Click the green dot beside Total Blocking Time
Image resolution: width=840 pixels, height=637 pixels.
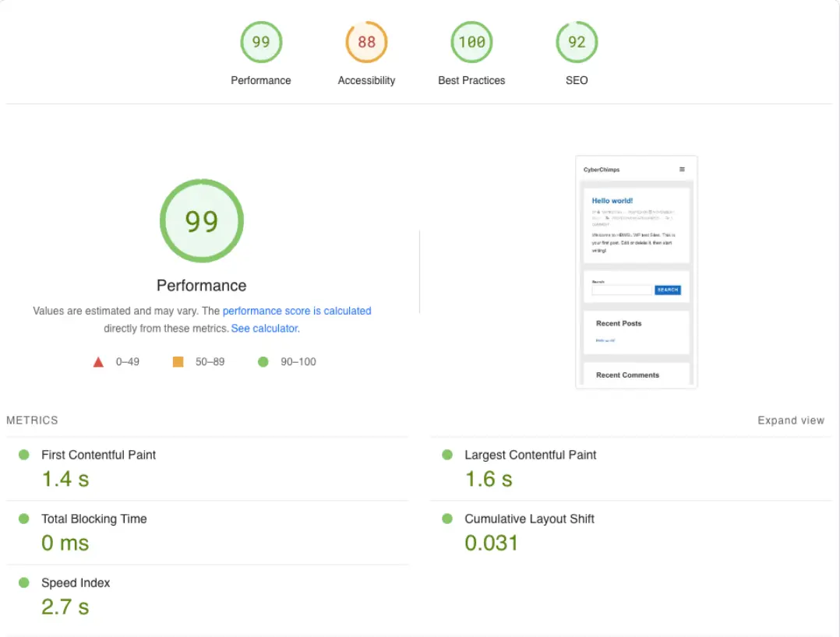tap(23, 519)
